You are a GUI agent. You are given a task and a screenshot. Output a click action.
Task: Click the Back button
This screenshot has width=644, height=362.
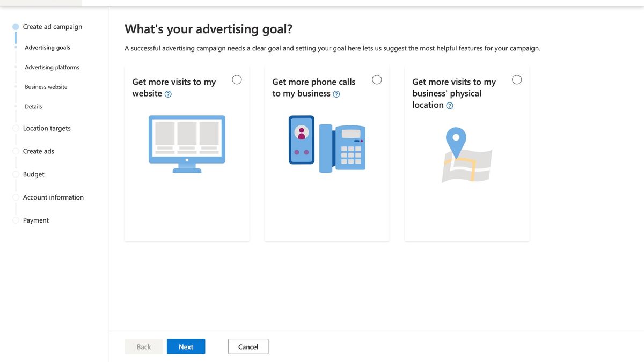143,346
